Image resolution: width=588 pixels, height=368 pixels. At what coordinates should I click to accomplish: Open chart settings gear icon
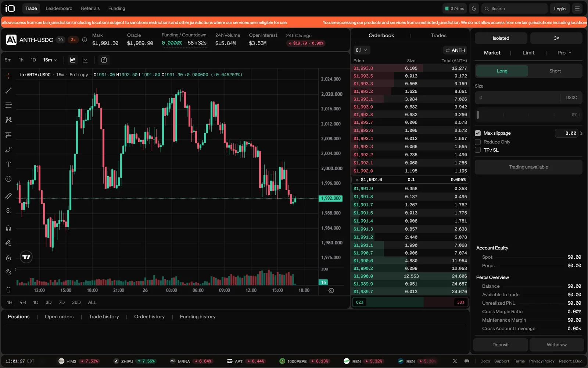point(331,290)
